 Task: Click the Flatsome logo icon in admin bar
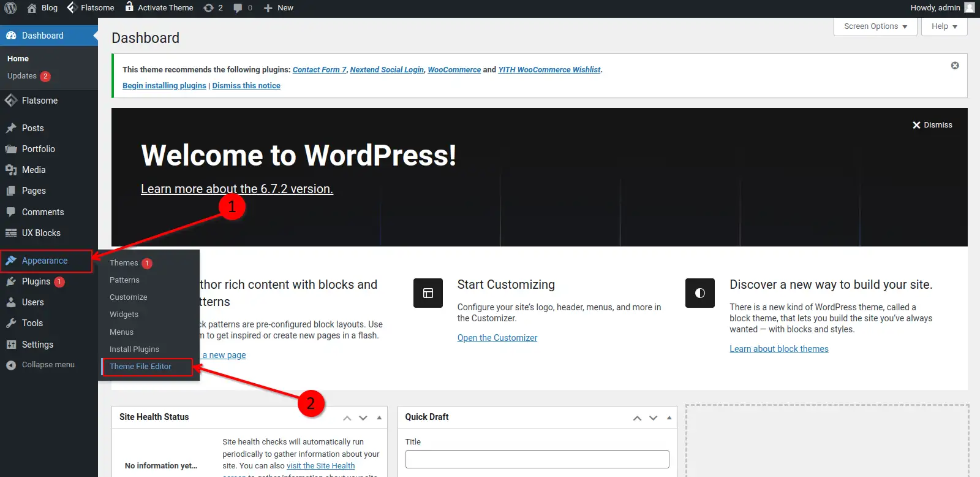72,7
